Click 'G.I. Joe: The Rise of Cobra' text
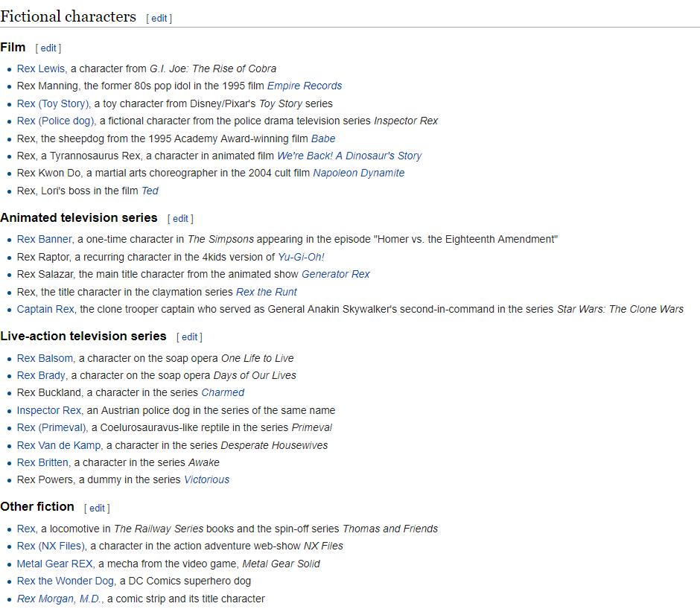 coord(213,68)
